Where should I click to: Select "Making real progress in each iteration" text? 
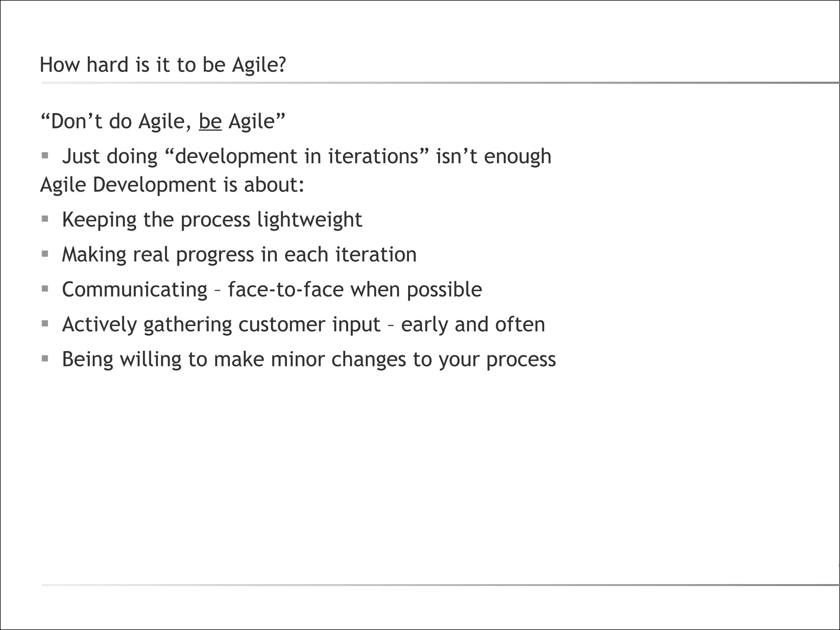(x=239, y=254)
